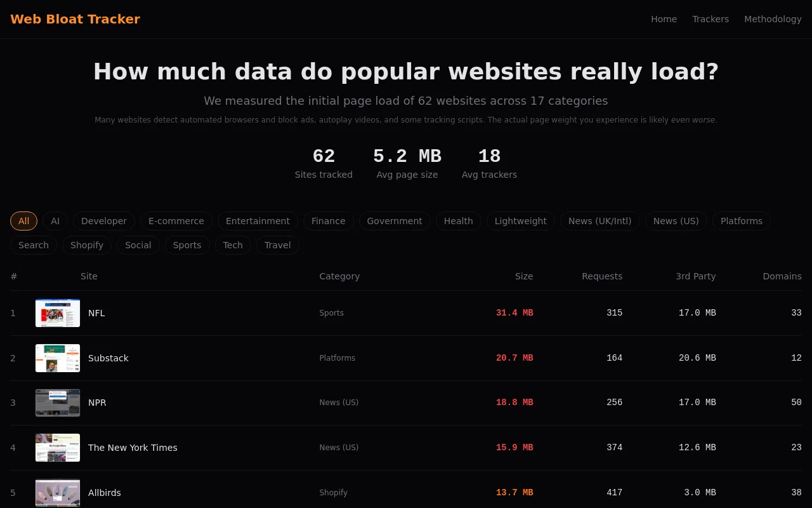Click the NPR website thumbnail
The width and height of the screenshot is (812, 508).
(x=57, y=403)
